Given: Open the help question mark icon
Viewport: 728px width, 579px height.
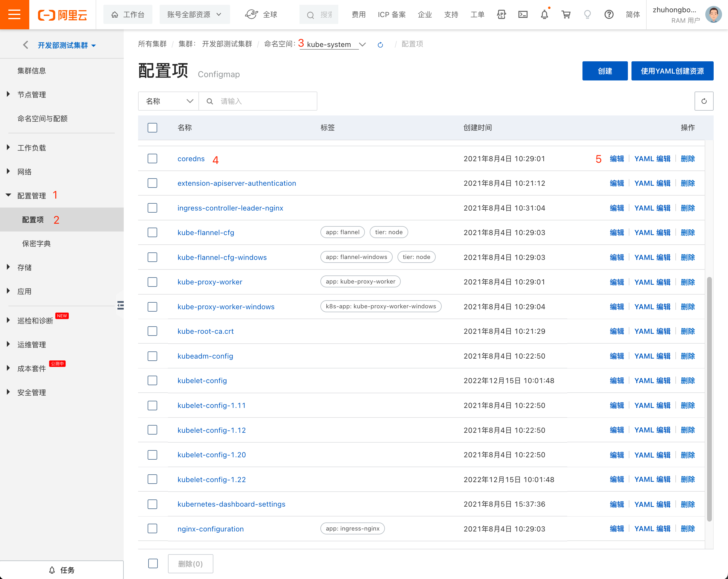Looking at the screenshot, I should [x=609, y=15].
